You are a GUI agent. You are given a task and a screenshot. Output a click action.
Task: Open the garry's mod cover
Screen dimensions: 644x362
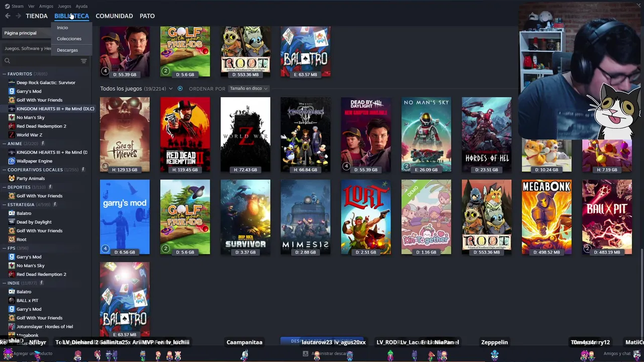125,218
